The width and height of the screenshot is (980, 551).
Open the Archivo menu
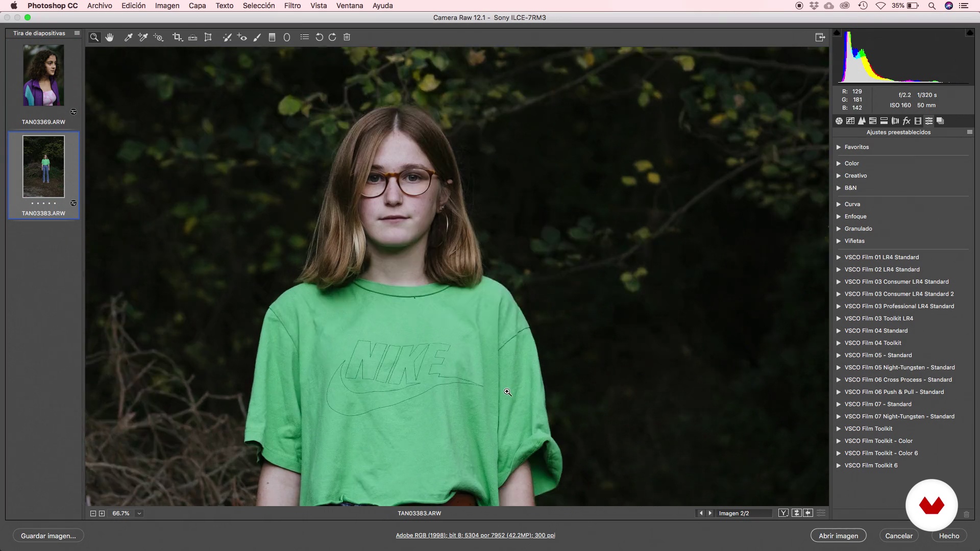click(100, 6)
